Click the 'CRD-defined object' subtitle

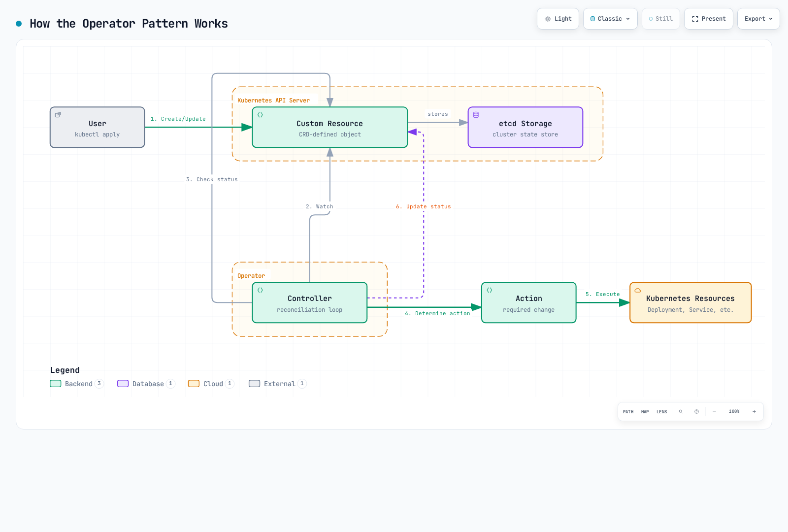(x=330, y=134)
